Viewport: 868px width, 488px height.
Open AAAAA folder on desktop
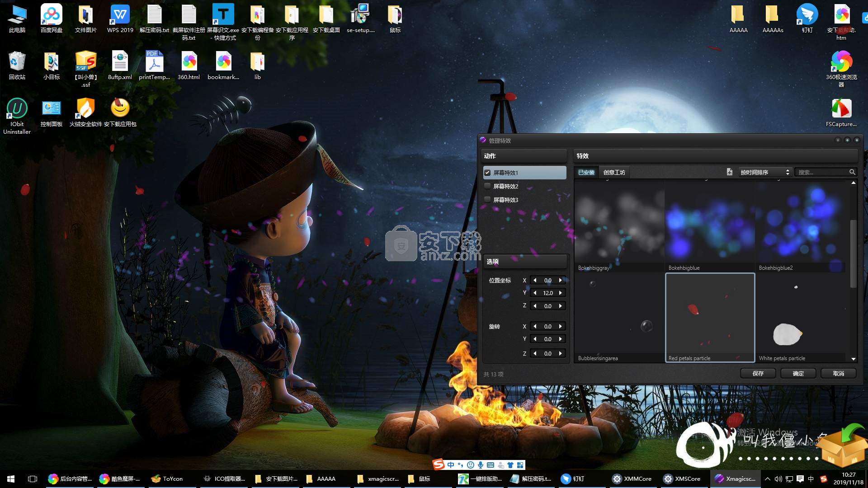[739, 19]
